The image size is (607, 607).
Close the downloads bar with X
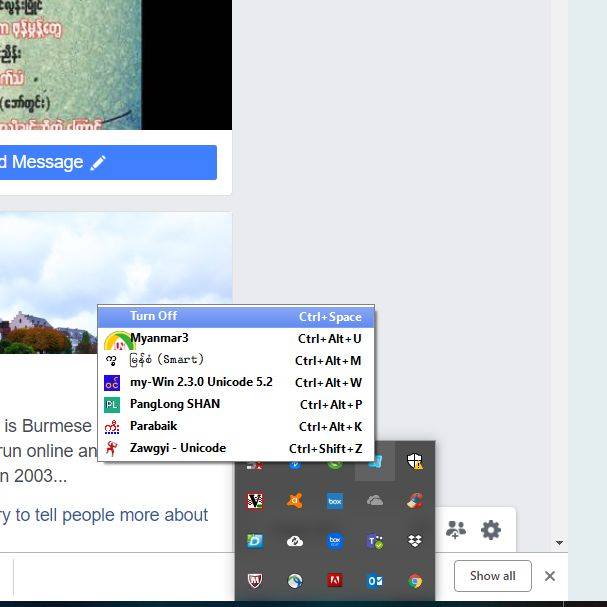point(550,576)
